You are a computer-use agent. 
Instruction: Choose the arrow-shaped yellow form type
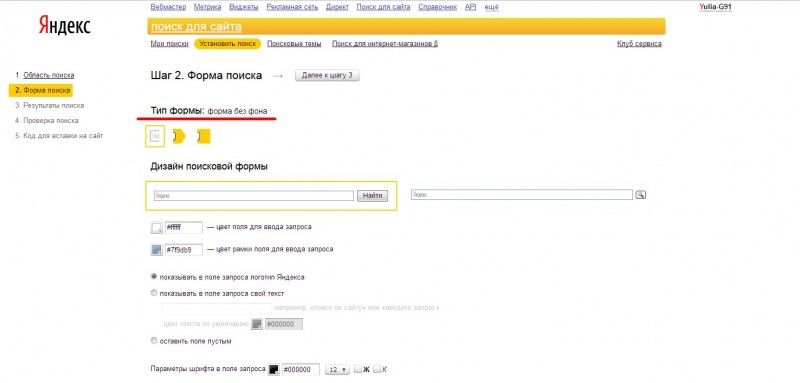click(179, 137)
